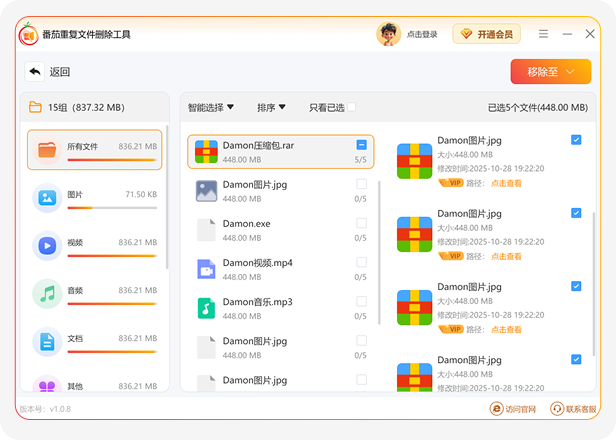Image resolution: width=616 pixels, height=440 pixels.
Task: Expand the 排序 sort dropdown
Action: [271, 107]
